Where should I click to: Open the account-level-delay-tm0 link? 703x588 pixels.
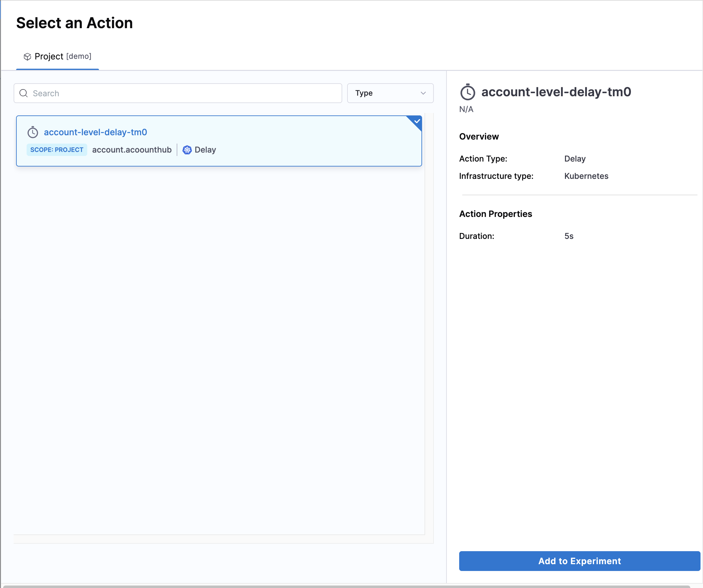(x=95, y=132)
